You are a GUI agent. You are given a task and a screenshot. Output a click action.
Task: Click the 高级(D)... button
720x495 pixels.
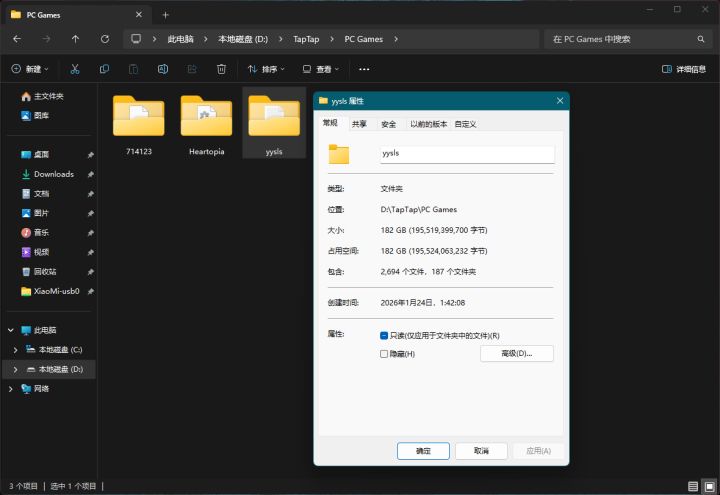[516, 354]
